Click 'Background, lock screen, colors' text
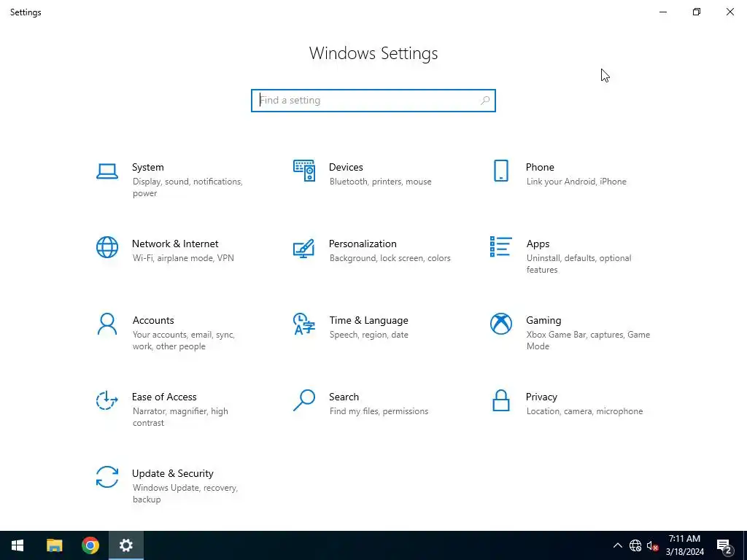The image size is (747, 560). pyautogui.click(x=390, y=258)
